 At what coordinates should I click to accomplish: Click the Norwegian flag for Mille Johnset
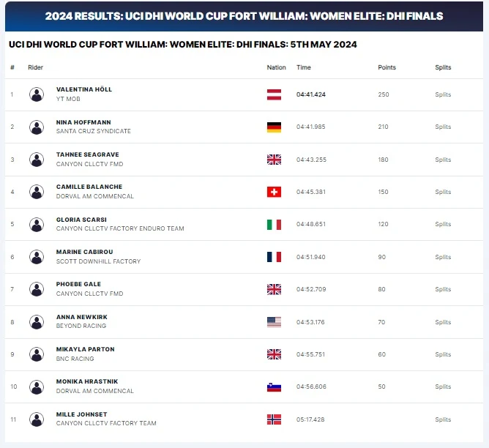274,419
